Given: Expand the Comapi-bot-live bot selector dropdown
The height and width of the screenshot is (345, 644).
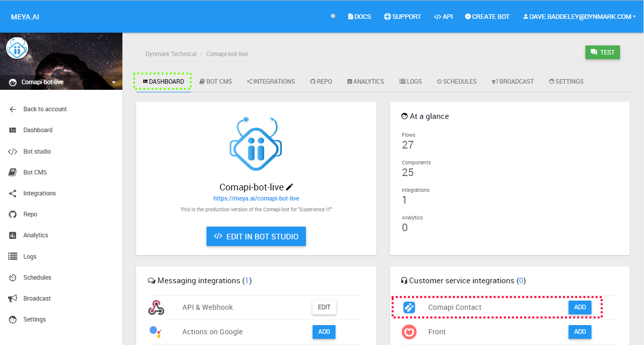Looking at the screenshot, I should pyautogui.click(x=114, y=82).
